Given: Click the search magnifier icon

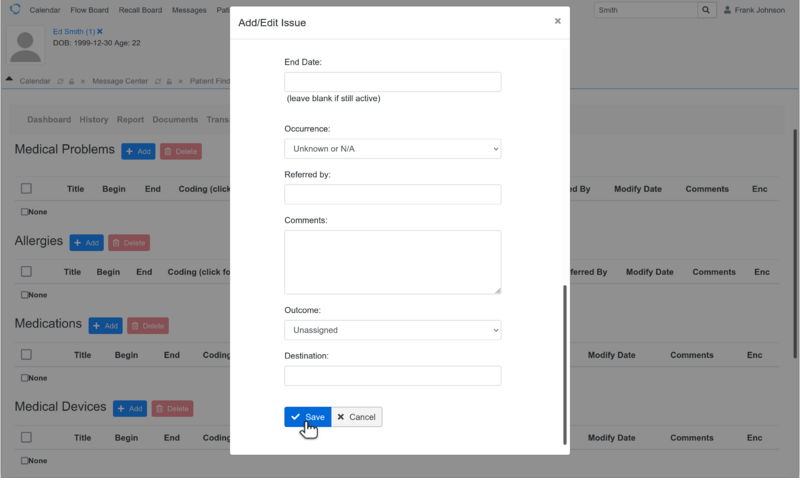Looking at the screenshot, I should coord(735,10).
